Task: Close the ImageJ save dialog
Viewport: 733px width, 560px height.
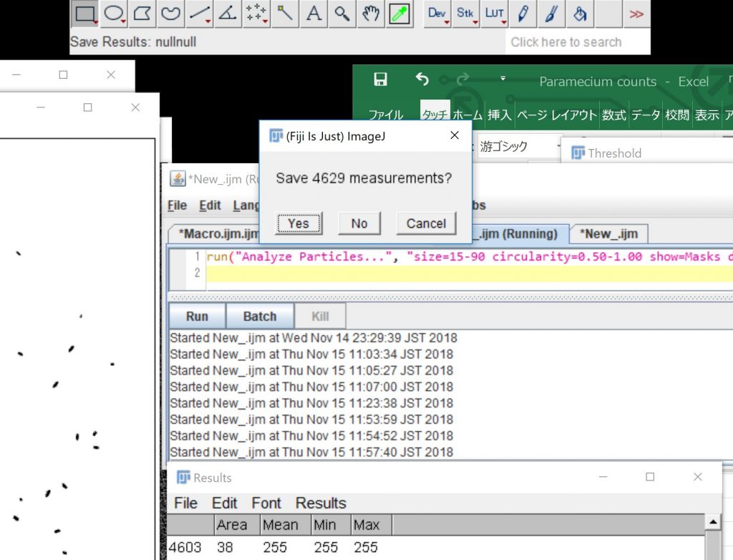Action: tap(455, 135)
